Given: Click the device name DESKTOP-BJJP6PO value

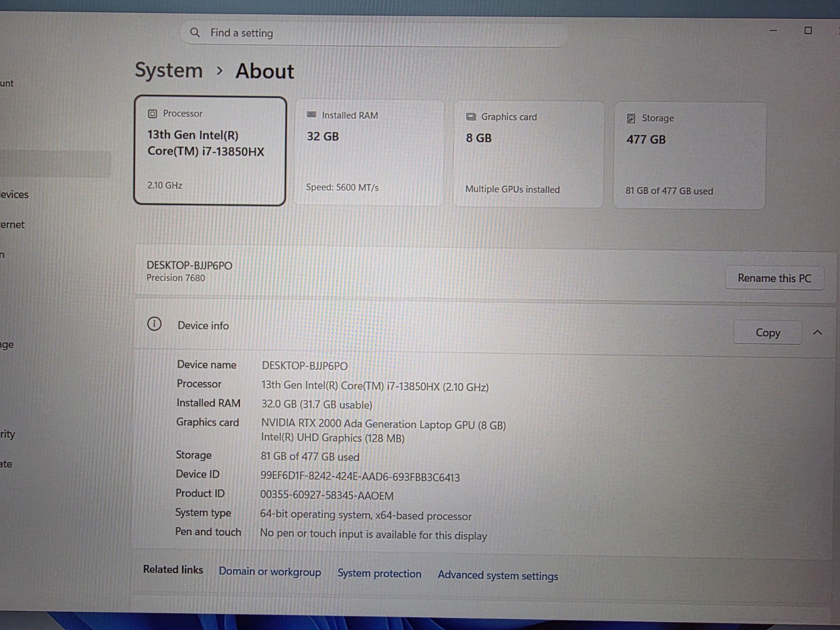Looking at the screenshot, I should coord(304,365).
